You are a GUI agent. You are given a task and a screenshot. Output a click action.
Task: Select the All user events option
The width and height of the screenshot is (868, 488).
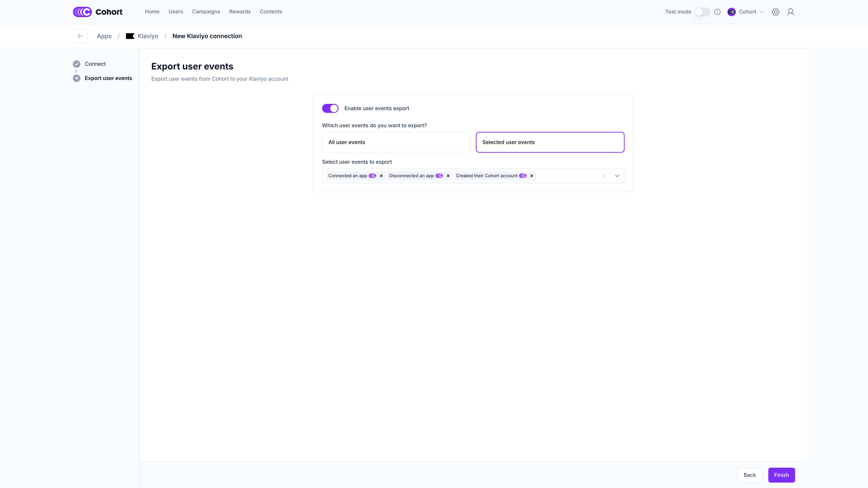[x=396, y=142]
